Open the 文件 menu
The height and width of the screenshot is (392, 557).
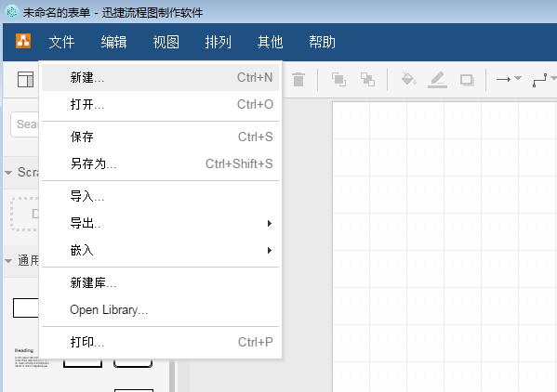point(61,42)
